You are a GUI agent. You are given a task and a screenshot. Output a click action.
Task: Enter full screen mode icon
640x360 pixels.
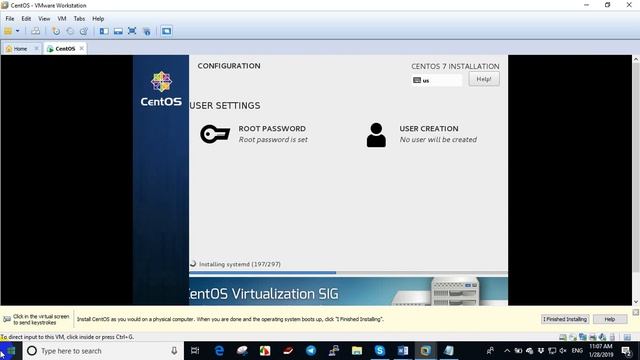pyautogui.click(x=132, y=31)
